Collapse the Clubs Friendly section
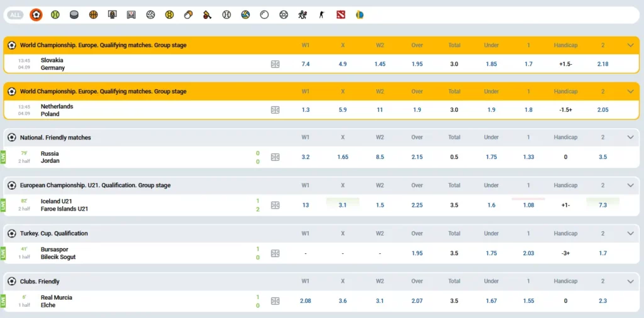 pyautogui.click(x=630, y=282)
